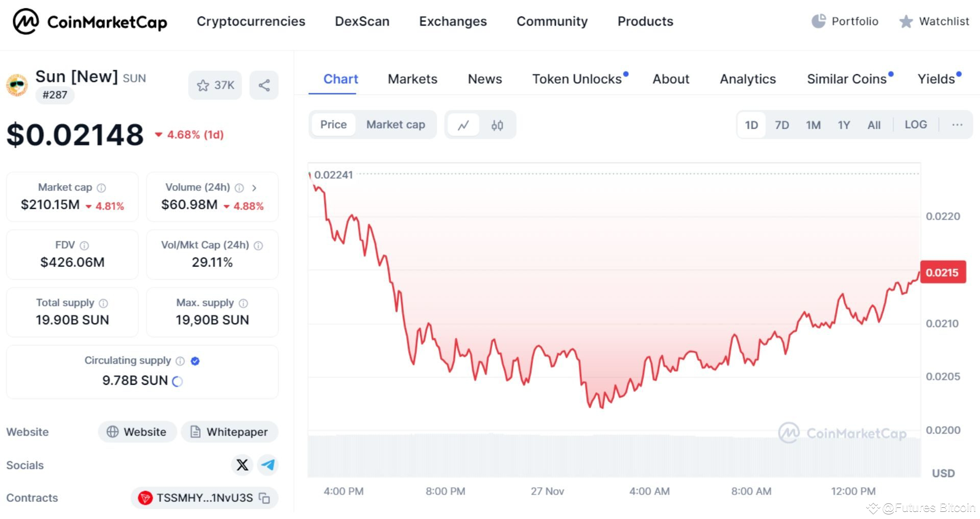Click the volume bars area below chart
Screen dimensions: 980x519
(x=614, y=456)
